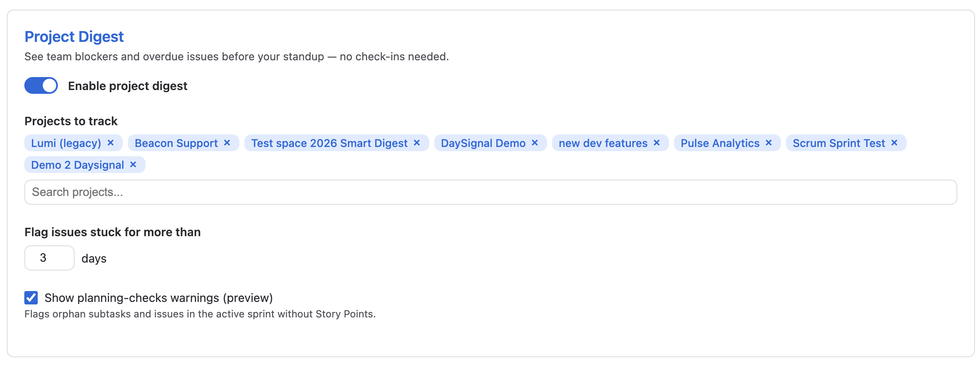Screen dimensions: 980x366
Task: Disable the project digest toggle switch
Action: pyautogui.click(x=41, y=85)
